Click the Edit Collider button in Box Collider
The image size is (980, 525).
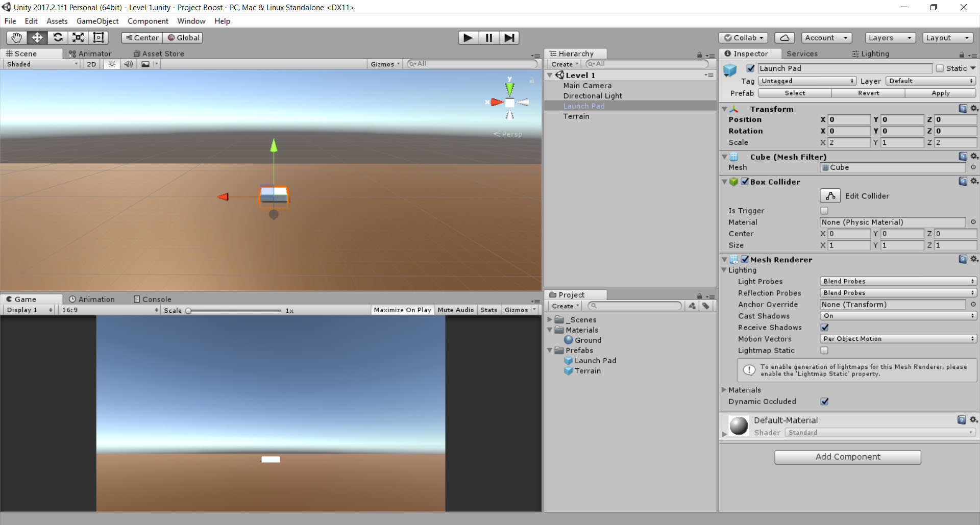pos(830,195)
